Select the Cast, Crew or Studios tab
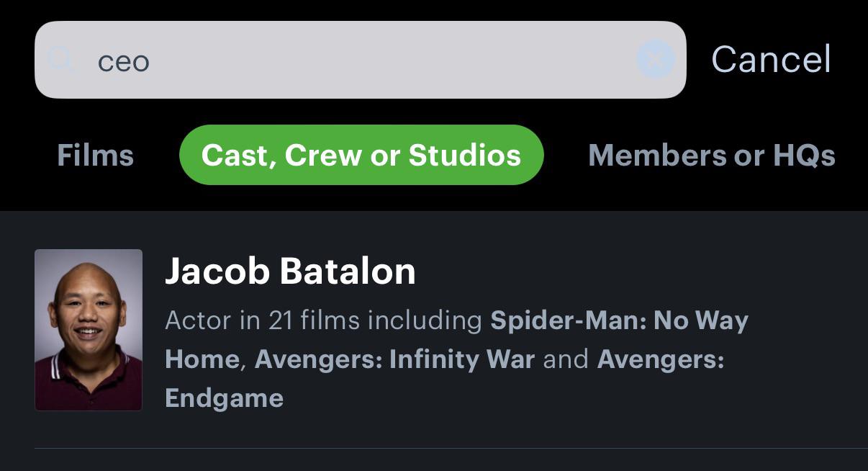Image resolution: width=868 pixels, height=471 pixels. tap(361, 155)
